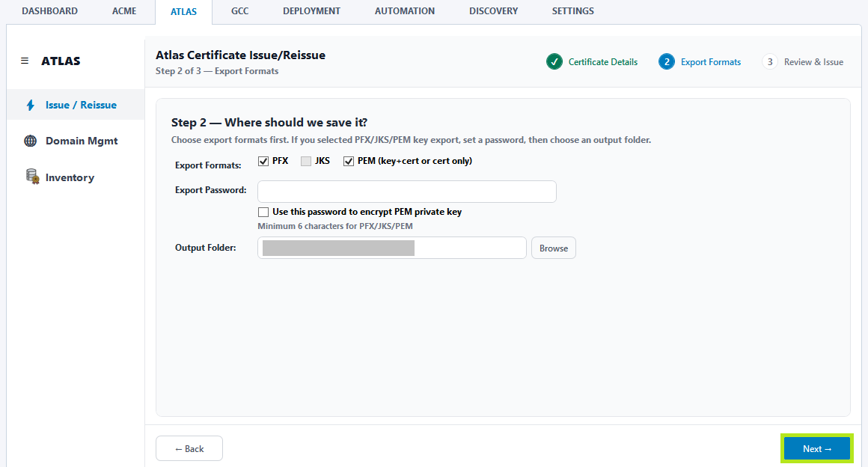Click the 'Export Formats:' label
The image size is (868, 467).
(208, 165)
